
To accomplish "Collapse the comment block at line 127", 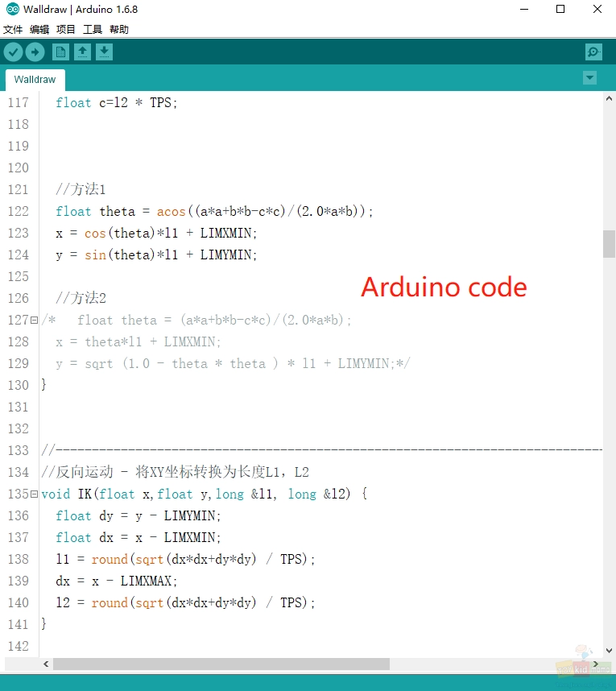I will tap(35, 320).
